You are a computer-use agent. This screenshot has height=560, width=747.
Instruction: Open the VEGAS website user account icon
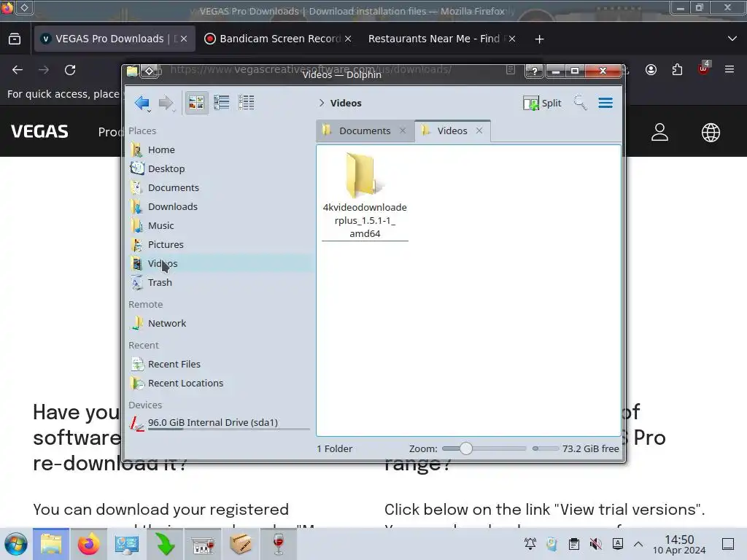click(x=659, y=132)
